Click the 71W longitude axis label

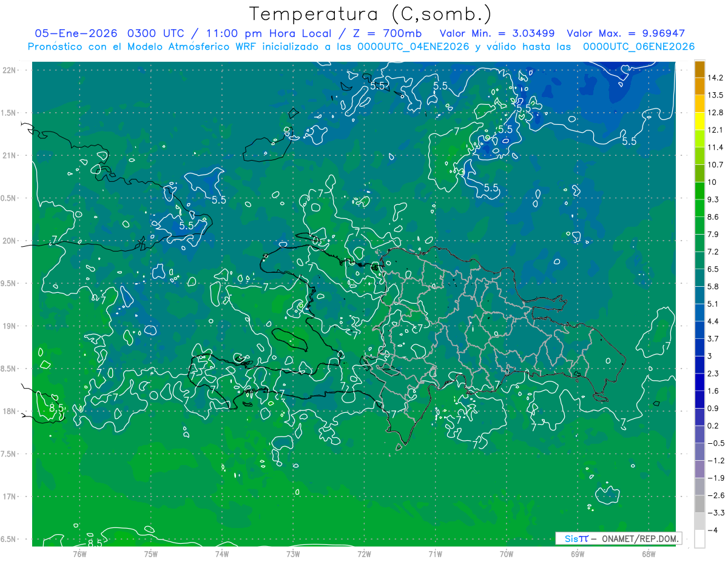tap(435, 555)
